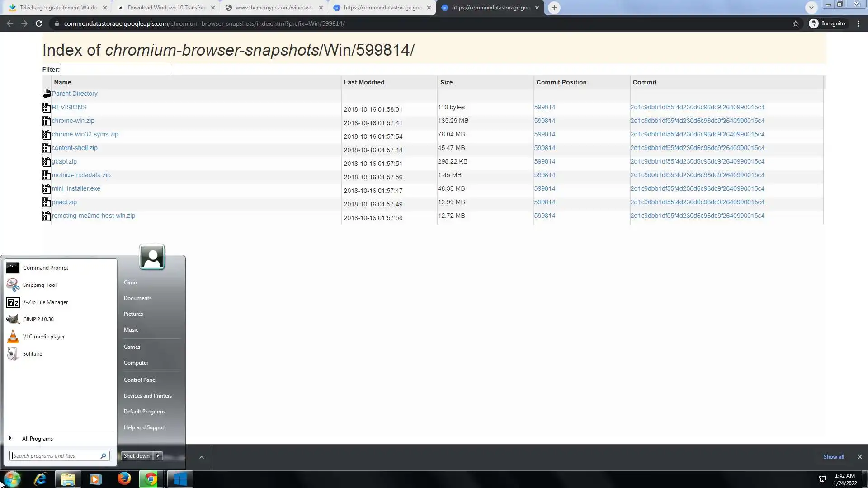Expand All Programs list
868x488 pixels.
pyautogui.click(x=37, y=439)
